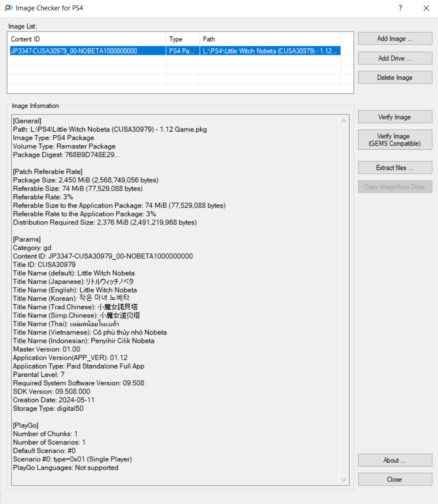This screenshot has height=504, width=438.
Task: Click the Title Name (Korean) line
Action: [x=71, y=298]
